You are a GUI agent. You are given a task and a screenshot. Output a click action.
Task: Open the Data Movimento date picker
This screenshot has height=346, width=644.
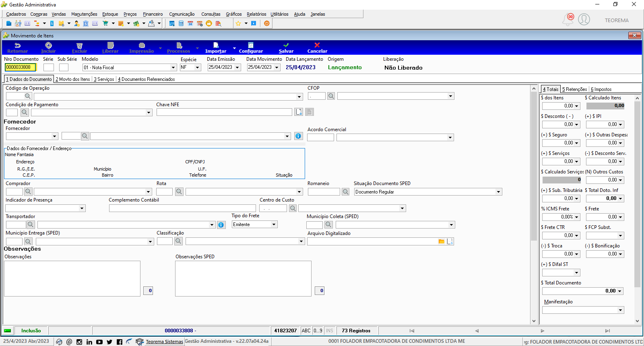277,68
